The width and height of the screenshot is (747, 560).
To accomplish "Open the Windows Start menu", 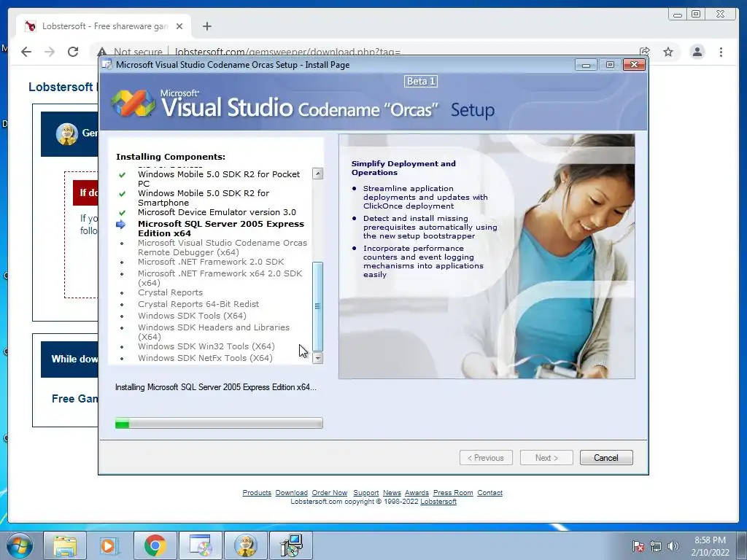I will pos(19,545).
